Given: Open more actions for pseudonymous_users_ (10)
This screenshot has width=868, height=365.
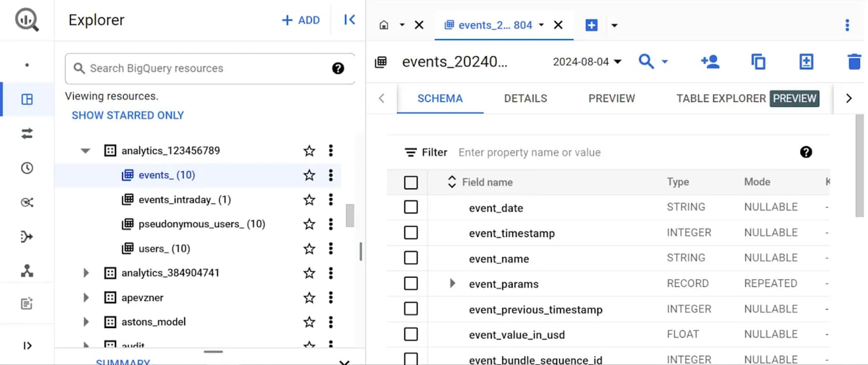Looking at the screenshot, I should pyautogui.click(x=331, y=224).
